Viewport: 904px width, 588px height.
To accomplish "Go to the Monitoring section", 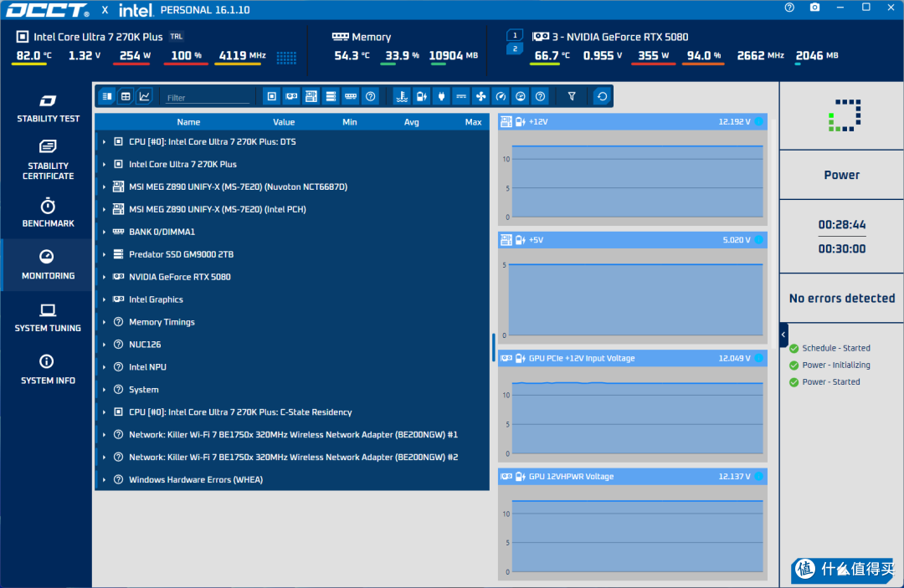I will (48, 265).
